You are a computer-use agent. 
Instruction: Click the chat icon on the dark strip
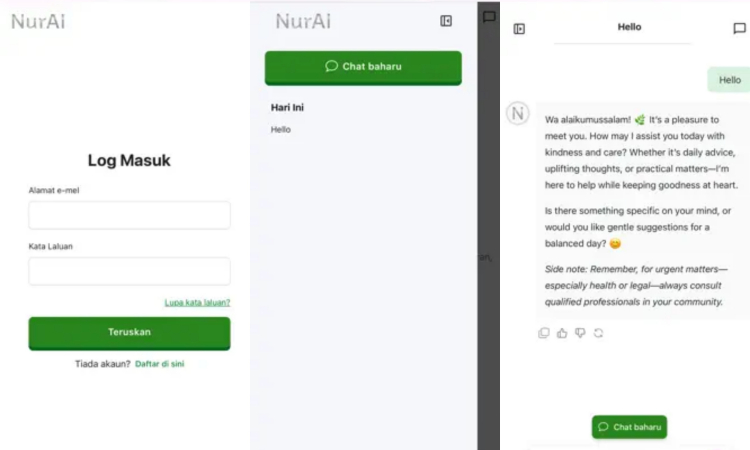489,17
